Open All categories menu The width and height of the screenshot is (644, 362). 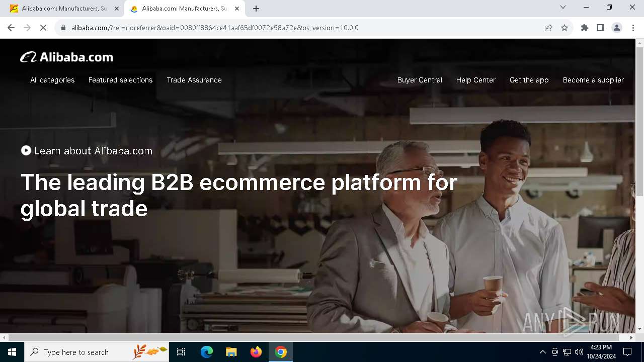tap(52, 80)
